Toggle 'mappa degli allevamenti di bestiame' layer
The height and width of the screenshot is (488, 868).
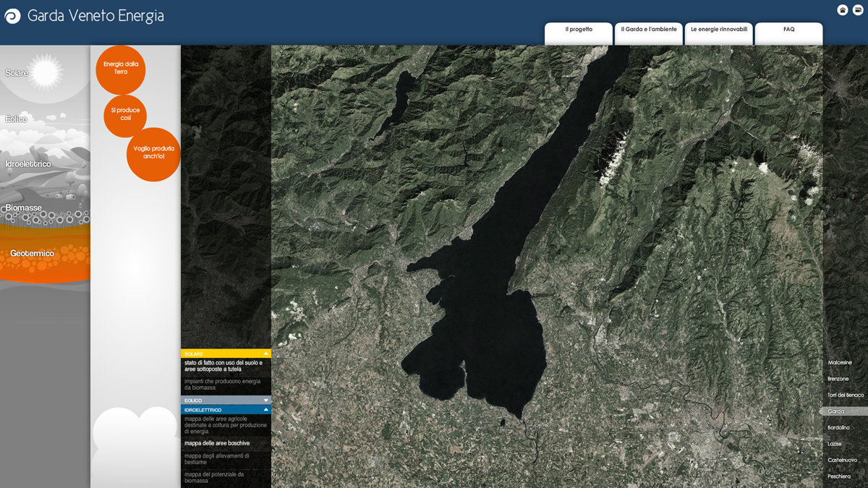217,459
